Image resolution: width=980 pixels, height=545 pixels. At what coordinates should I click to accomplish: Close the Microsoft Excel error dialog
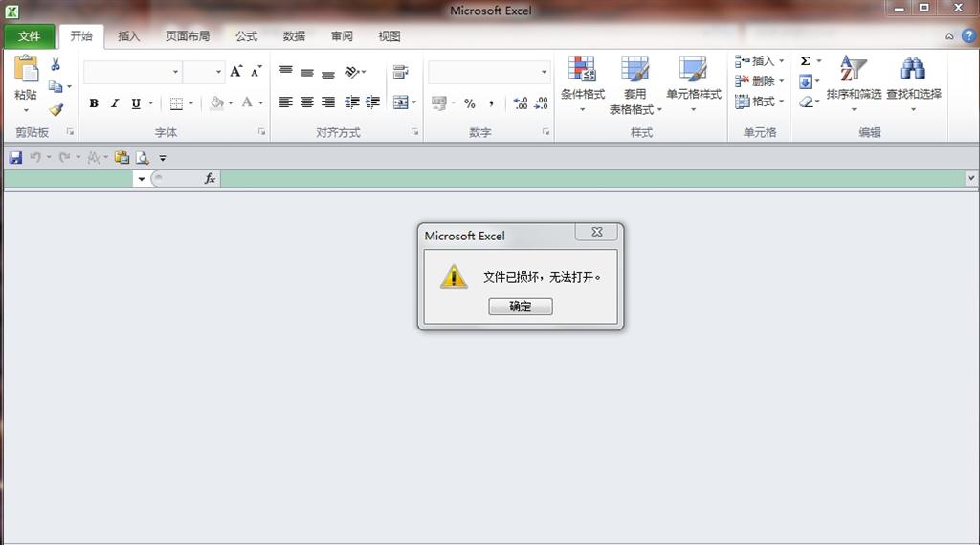pyautogui.click(x=597, y=232)
